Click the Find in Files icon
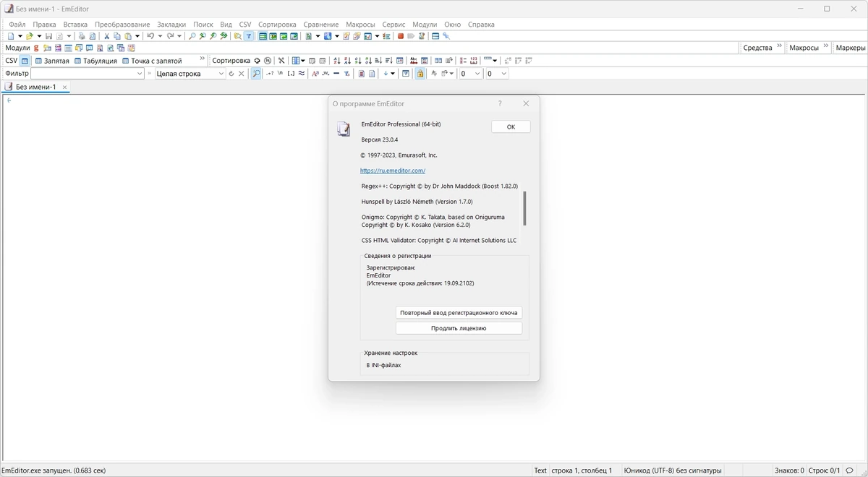 [x=237, y=36]
